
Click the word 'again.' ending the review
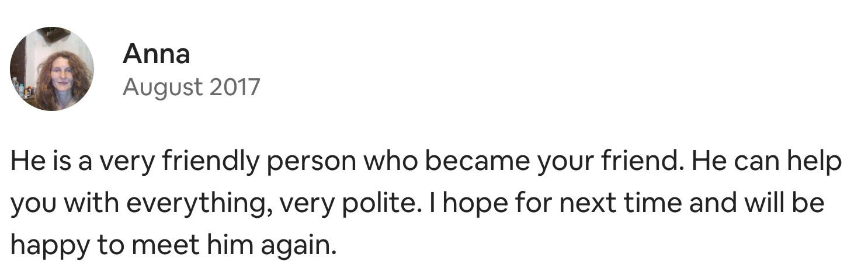[x=298, y=246]
